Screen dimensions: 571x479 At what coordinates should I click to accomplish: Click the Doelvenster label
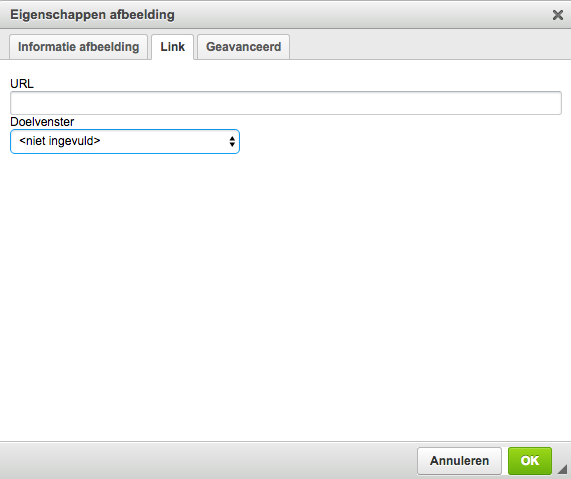tap(42, 122)
